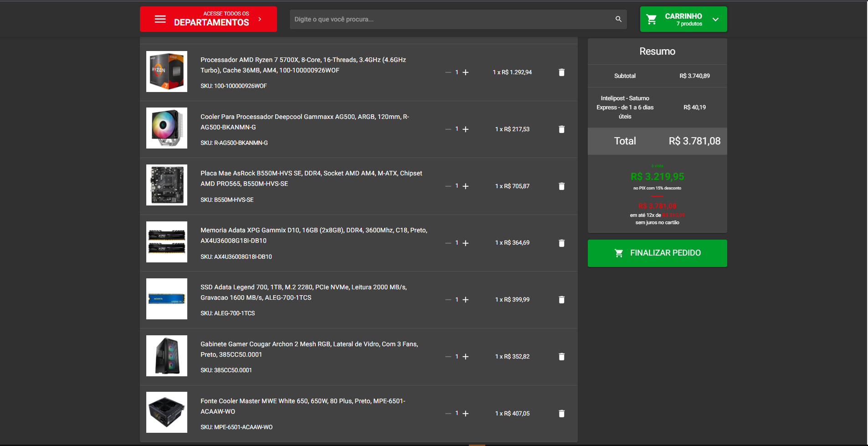
Task: Remove the Adata XPG Gammix D10 memory
Action: pyautogui.click(x=561, y=243)
